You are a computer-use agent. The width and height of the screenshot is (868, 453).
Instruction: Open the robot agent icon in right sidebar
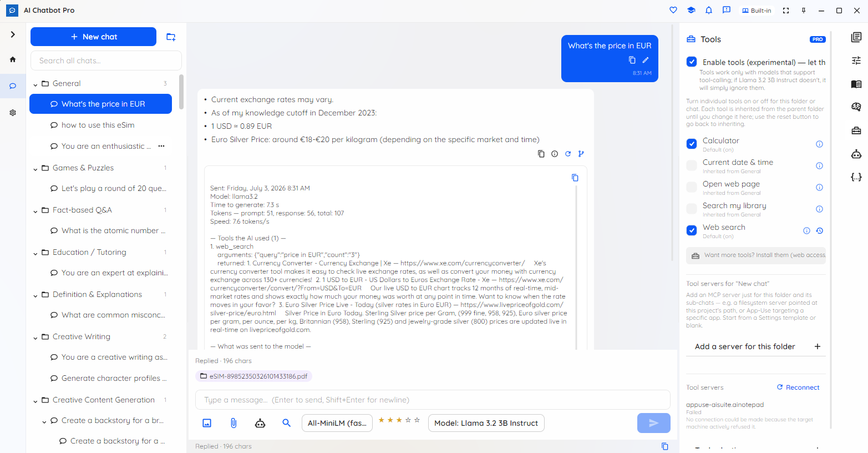(856, 154)
